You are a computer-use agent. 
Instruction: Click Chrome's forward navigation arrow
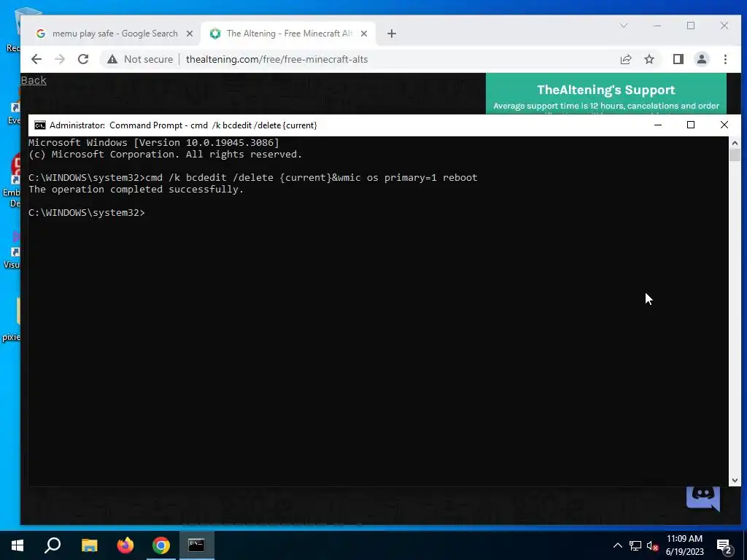(x=60, y=59)
